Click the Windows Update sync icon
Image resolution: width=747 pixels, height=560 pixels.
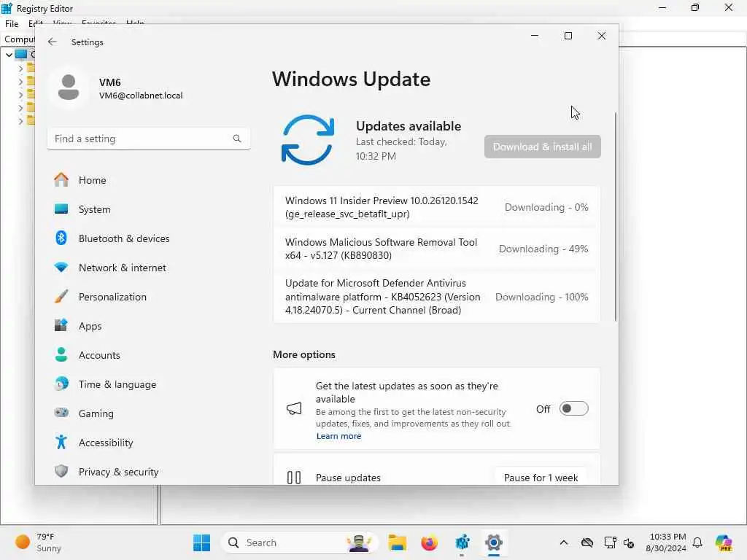[x=308, y=140]
